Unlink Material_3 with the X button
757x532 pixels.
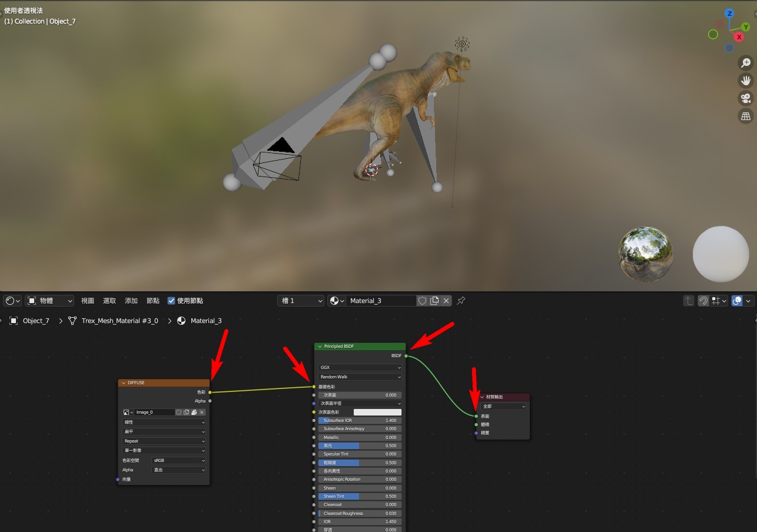click(x=446, y=301)
